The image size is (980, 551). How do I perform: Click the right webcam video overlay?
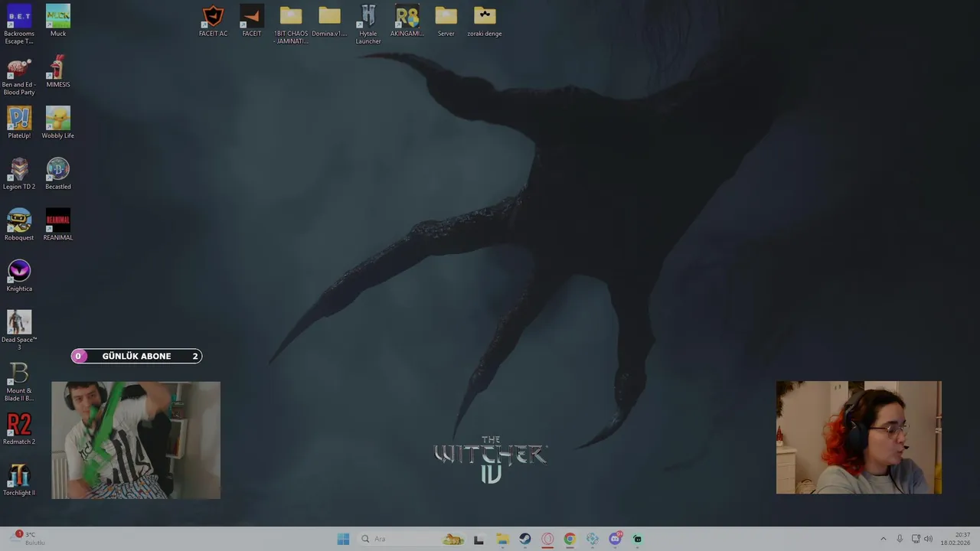click(858, 437)
